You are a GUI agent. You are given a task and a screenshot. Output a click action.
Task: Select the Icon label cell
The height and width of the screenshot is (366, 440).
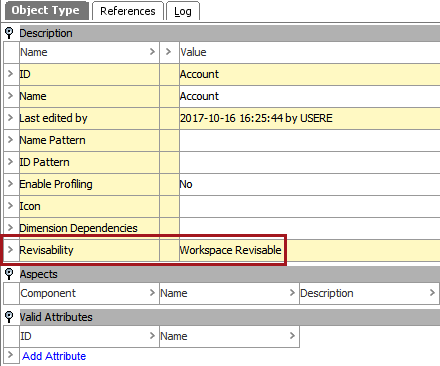(x=89, y=206)
